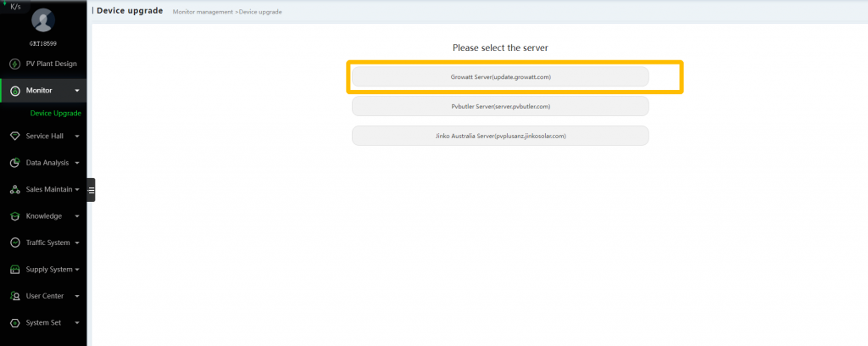Expand the Service Hall arrow

pyautogui.click(x=77, y=137)
